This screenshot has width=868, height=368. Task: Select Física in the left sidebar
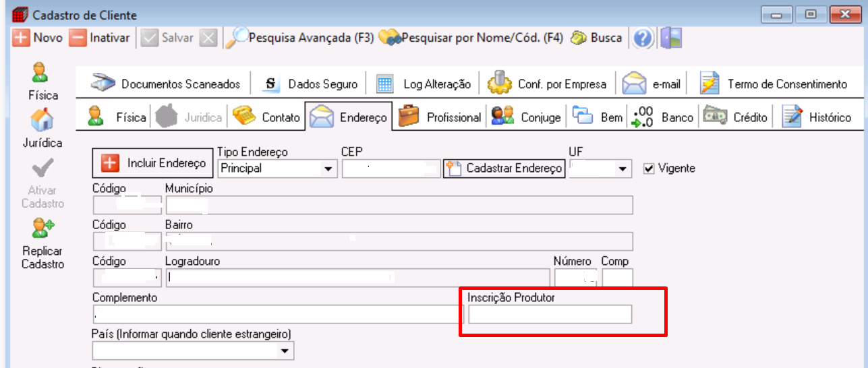tap(42, 81)
